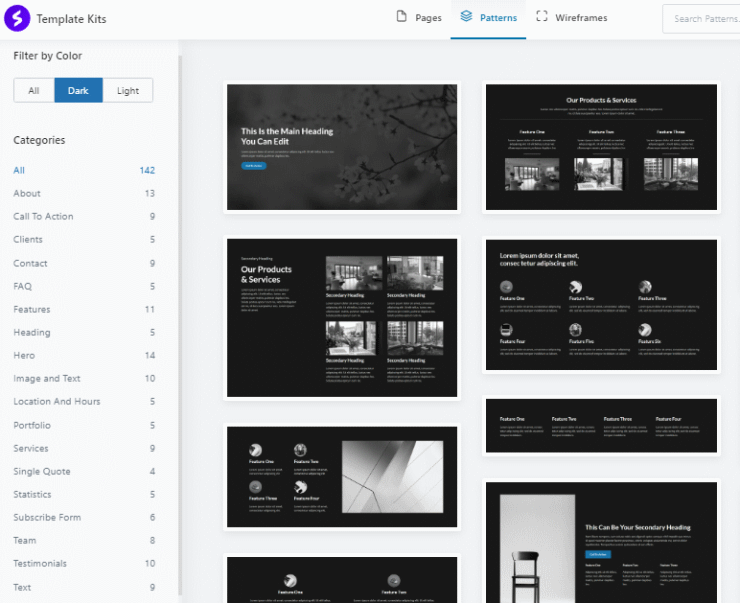Filter by the Subscribe Form category
Screen dimensions: 740x603
(84, 518)
